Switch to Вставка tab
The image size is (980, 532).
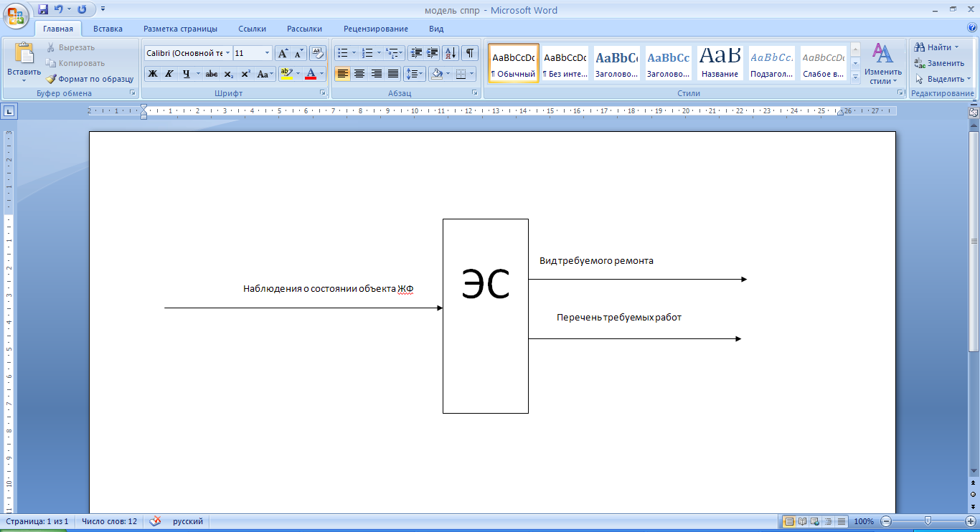coord(108,29)
